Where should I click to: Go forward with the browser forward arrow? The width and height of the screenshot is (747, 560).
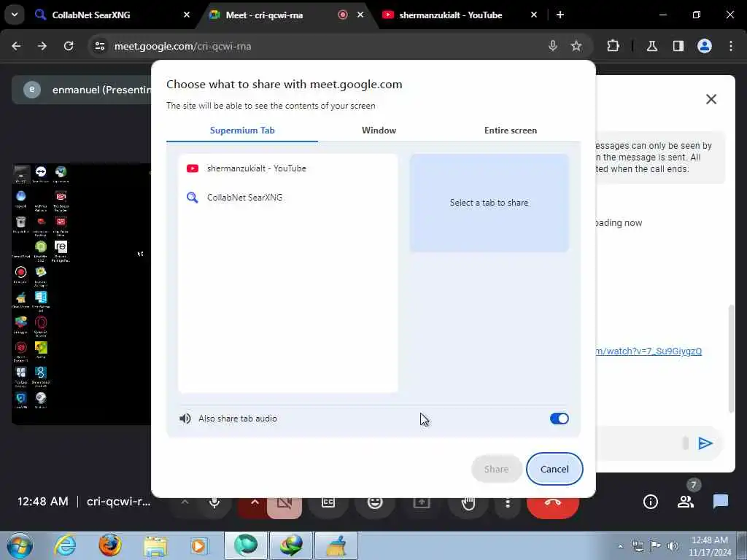[42, 46]
